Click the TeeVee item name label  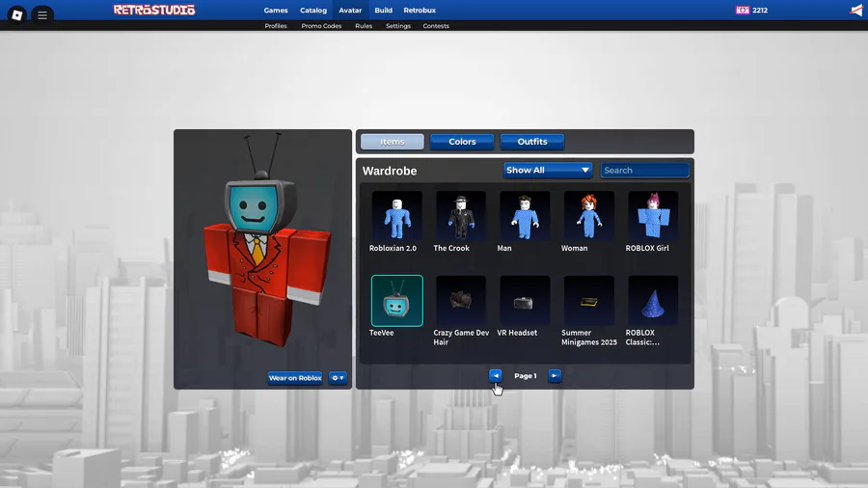pyautogui.click(x=381, y=333)
